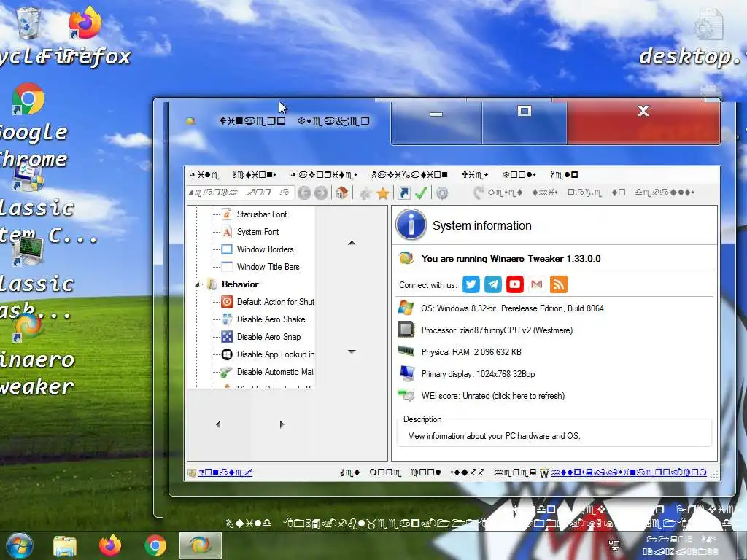Viewport: 747px width, 560px height.
Task: Select the Recycle Bin desktop icon
Action: tap(28, 23)
